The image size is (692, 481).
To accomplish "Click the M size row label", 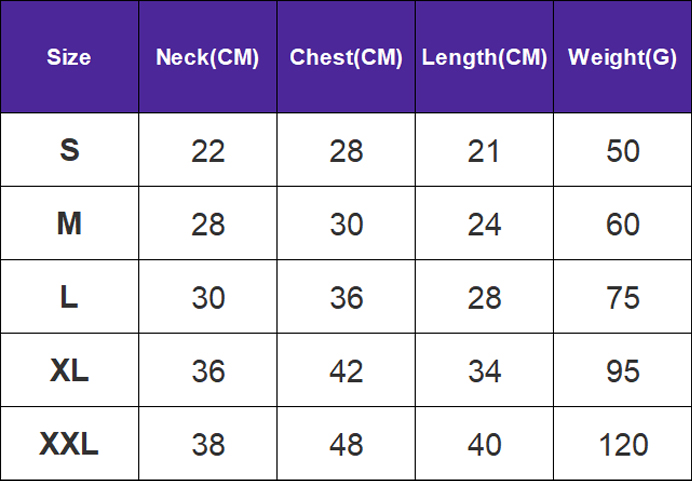I will pyautogui.click(x=69, y=224).
